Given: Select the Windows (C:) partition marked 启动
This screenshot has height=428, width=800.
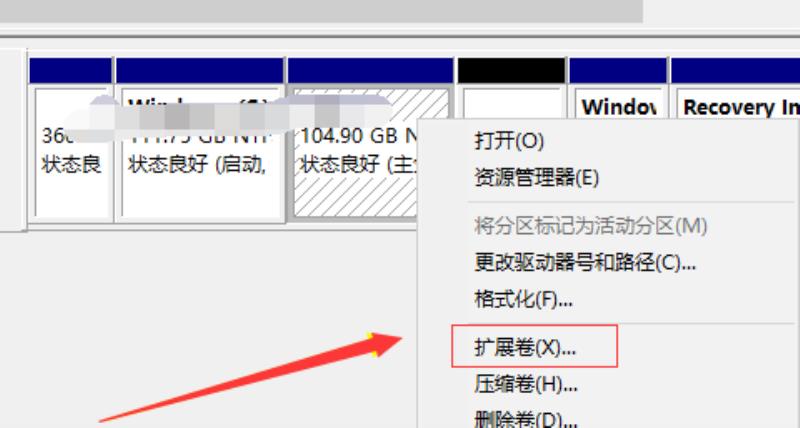Looking at the screenshot, I should [x=200, y=152].
